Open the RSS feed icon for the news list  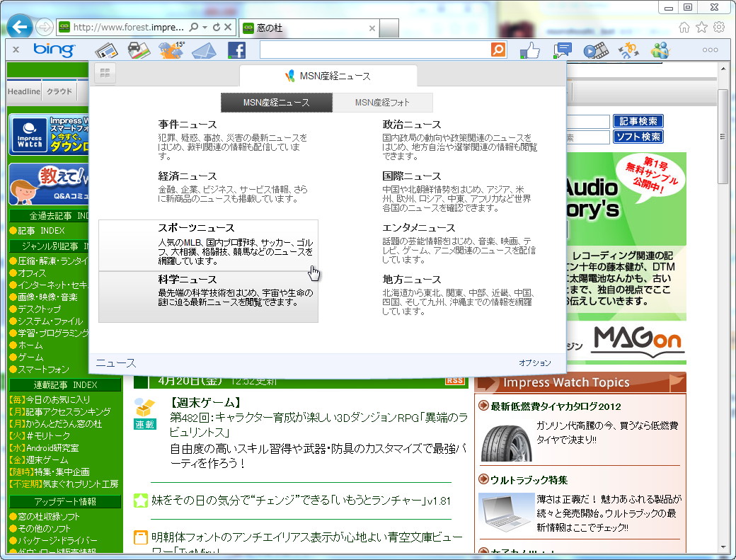455,382
